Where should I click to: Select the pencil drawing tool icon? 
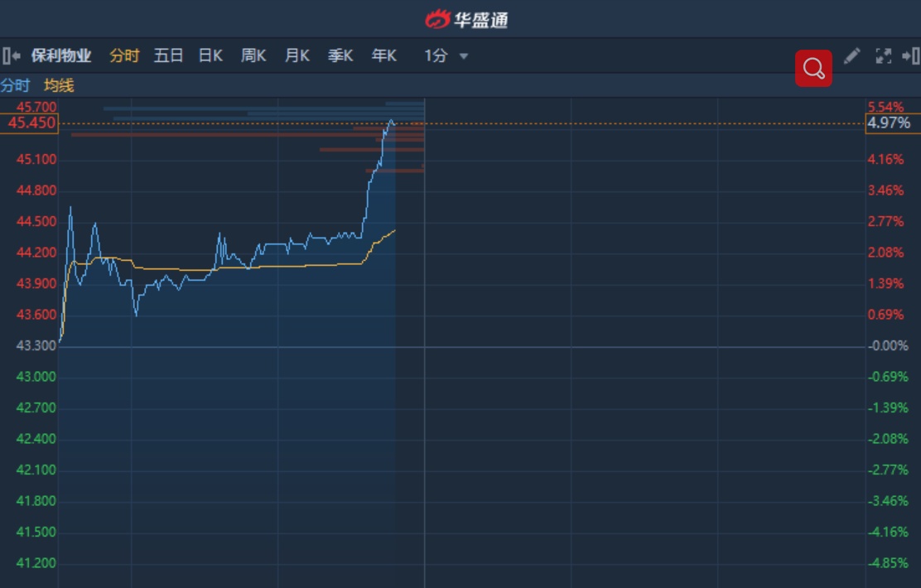tap(851, 55)
